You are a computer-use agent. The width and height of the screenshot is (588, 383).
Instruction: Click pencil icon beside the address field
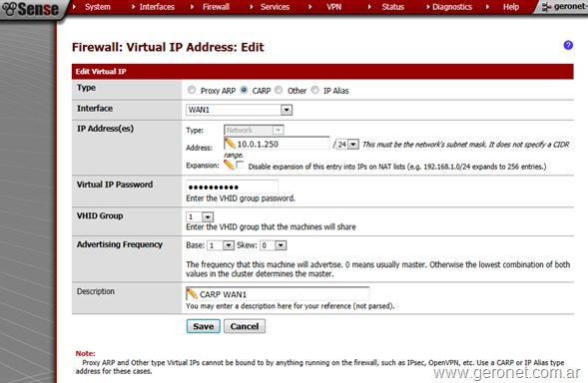(230, 144)
